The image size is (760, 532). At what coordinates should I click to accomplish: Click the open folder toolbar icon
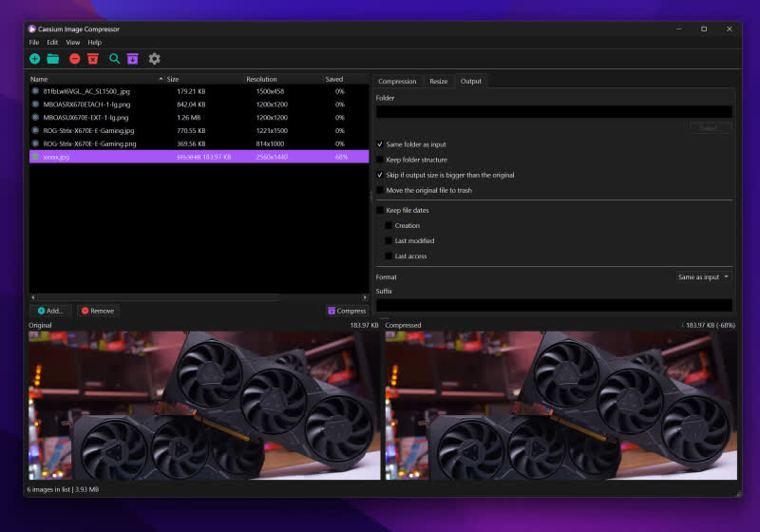click(53, 59)
